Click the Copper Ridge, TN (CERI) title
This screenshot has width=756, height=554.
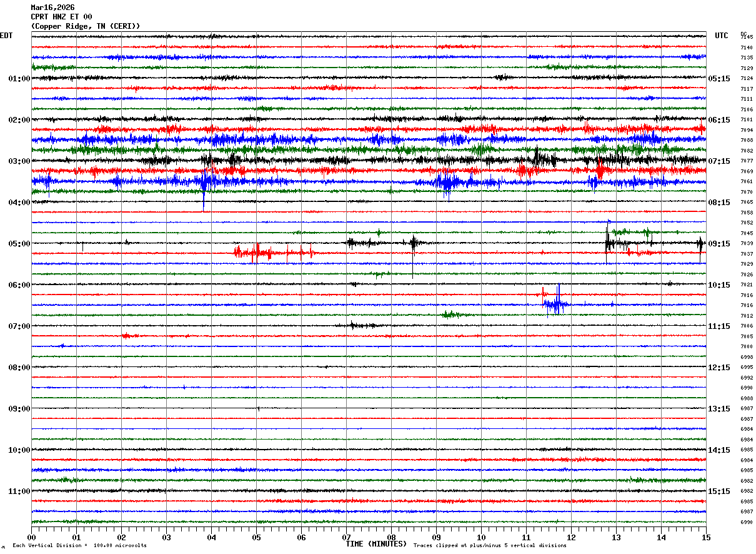(x=86, y=26)
